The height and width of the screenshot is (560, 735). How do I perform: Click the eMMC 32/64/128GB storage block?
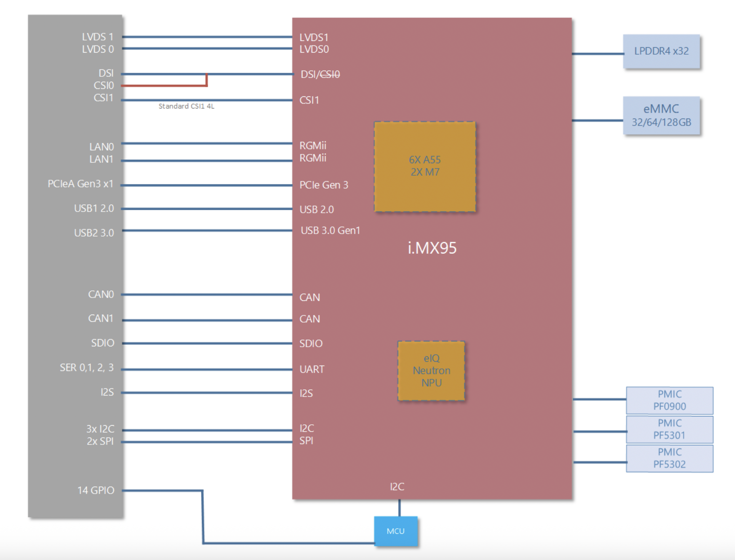(x=661, y=116)
